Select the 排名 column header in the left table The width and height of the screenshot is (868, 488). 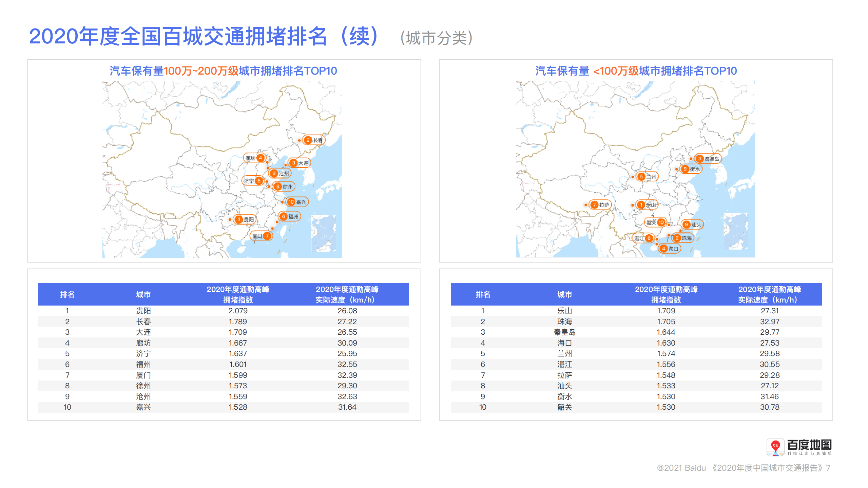[x=67, y=294]
